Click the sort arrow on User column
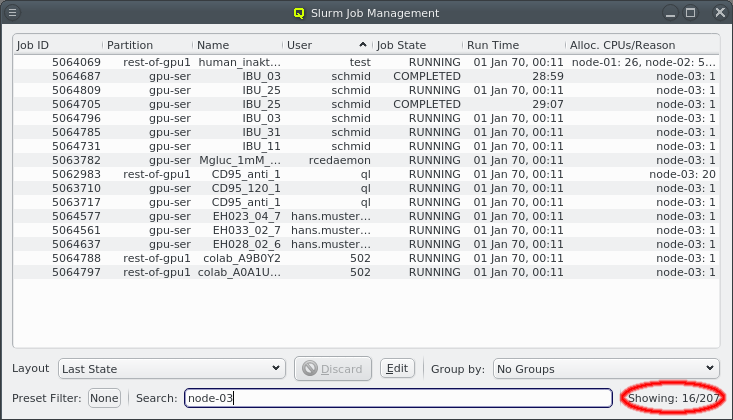Image resolution: width=733 pixels, height=420 pixels. [363, 44]
